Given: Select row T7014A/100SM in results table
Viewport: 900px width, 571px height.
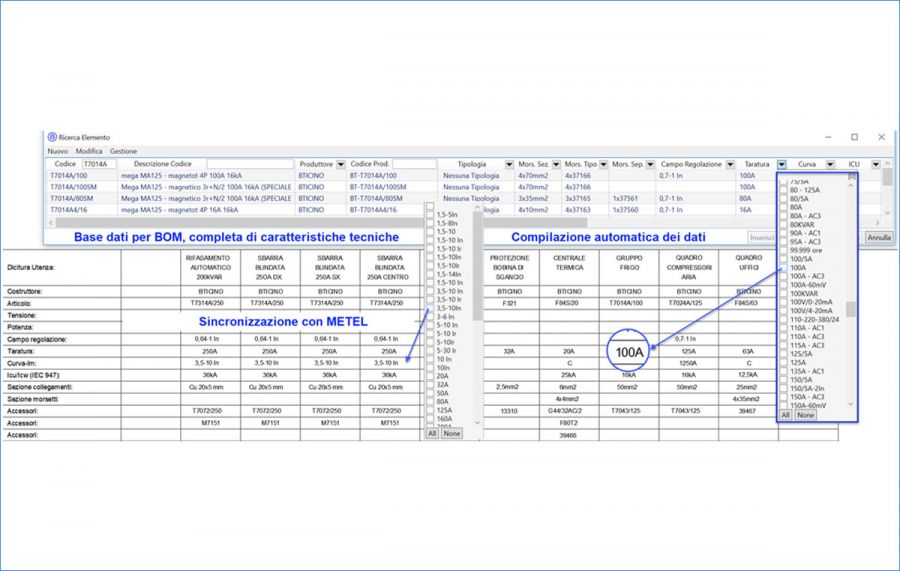Looking at the screenshot, I should click(463, 187).
